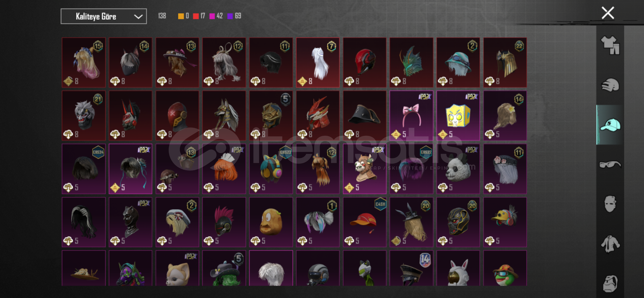Screen dimensions: 644x298
Task: Click the pink quality swatch showing 42
Action: coord(212,16)
